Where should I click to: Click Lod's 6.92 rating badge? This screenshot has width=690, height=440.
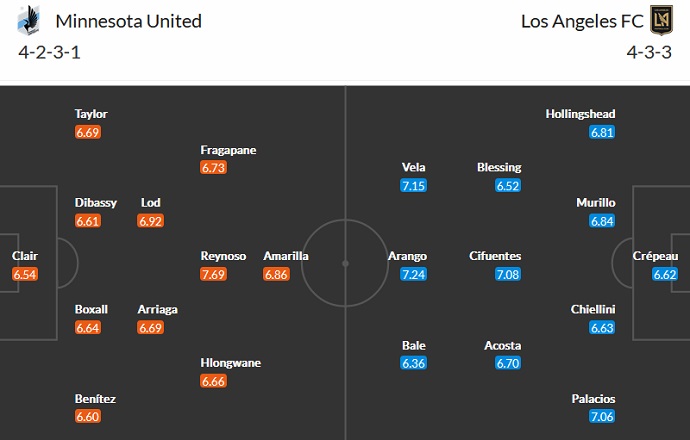[151, 221]
